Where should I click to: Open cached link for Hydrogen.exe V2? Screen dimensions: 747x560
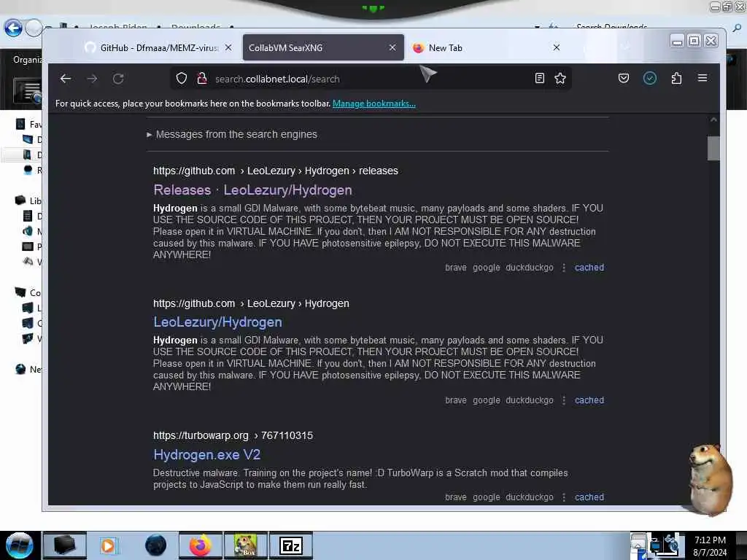(589, 497)
